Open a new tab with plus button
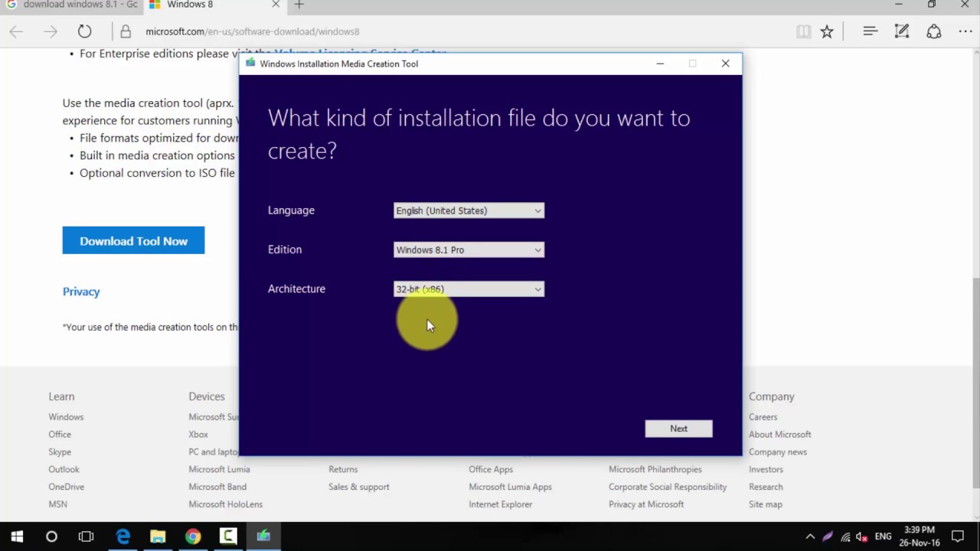 click(x=299, y=5)
